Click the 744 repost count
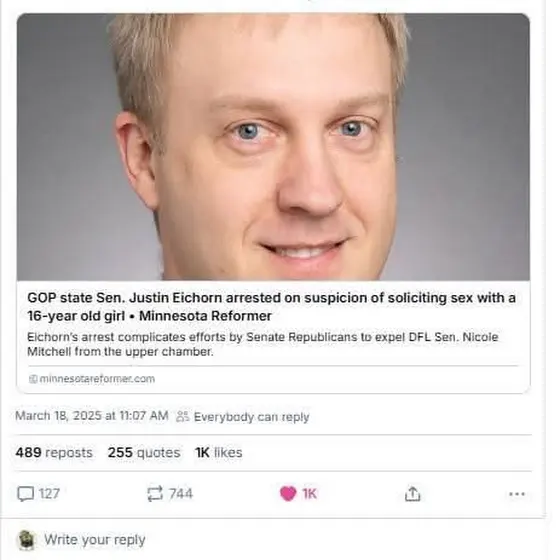Image resolution: width=560 pixels, height=560 pixels. tap(181, 494)
